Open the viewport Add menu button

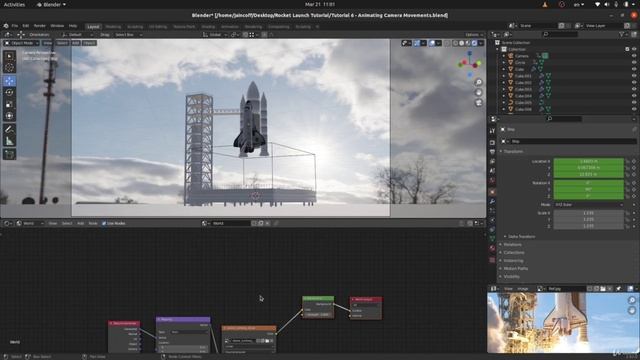click(x=76, y=43)
